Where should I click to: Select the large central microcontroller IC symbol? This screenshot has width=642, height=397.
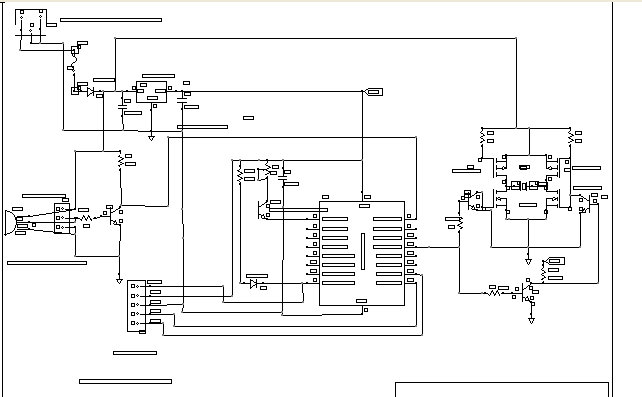coord(362,253)
